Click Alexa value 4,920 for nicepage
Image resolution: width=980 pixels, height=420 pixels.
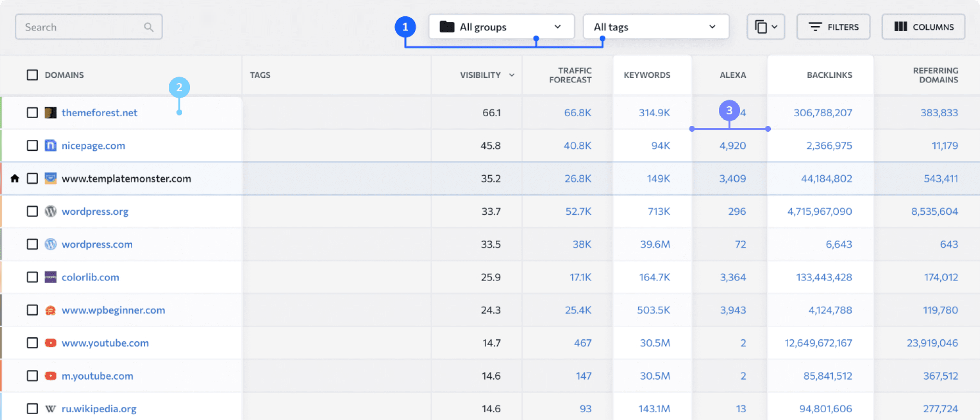click(733, 146)
